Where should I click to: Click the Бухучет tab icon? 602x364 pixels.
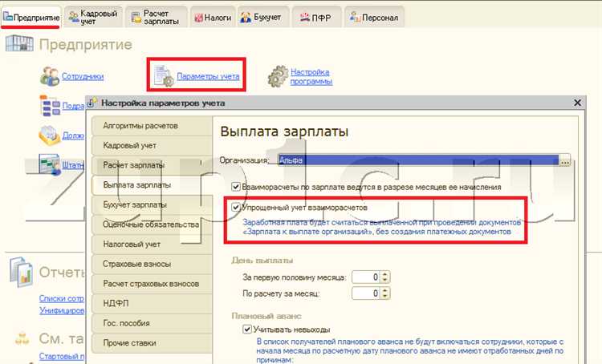point(246,18)
